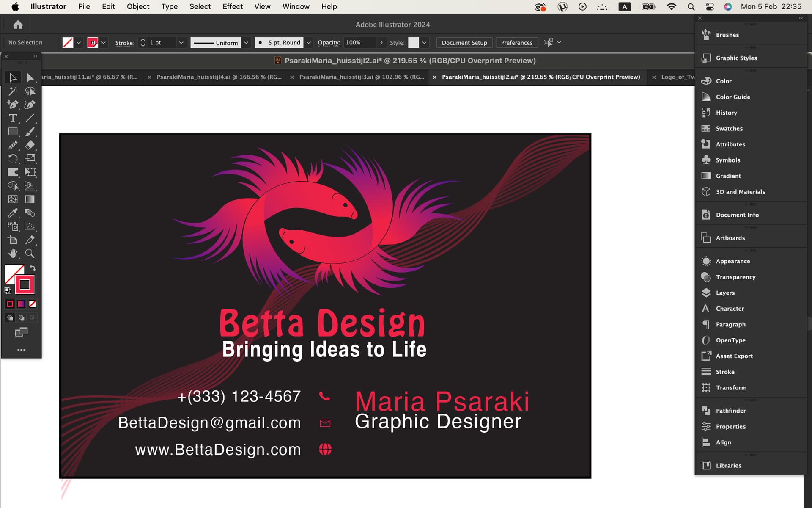Switch to Draw Behind mode

click(x=21, y=317)
